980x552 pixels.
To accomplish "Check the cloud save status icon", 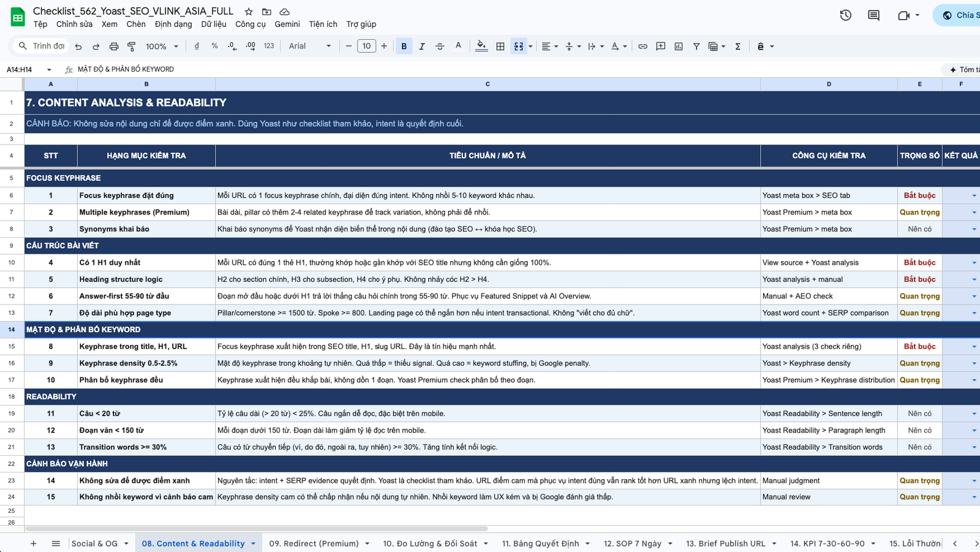I will (285, 12).
